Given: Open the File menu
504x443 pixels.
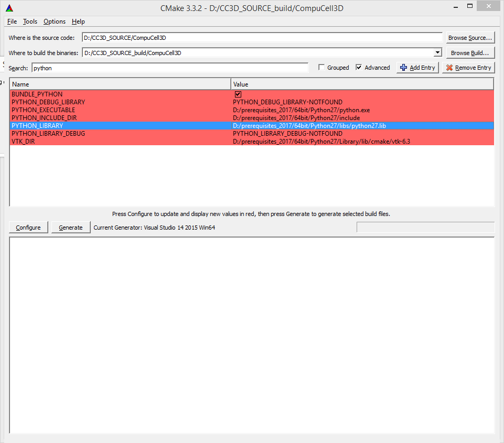Looking at the screenshot, I should 12,21.
